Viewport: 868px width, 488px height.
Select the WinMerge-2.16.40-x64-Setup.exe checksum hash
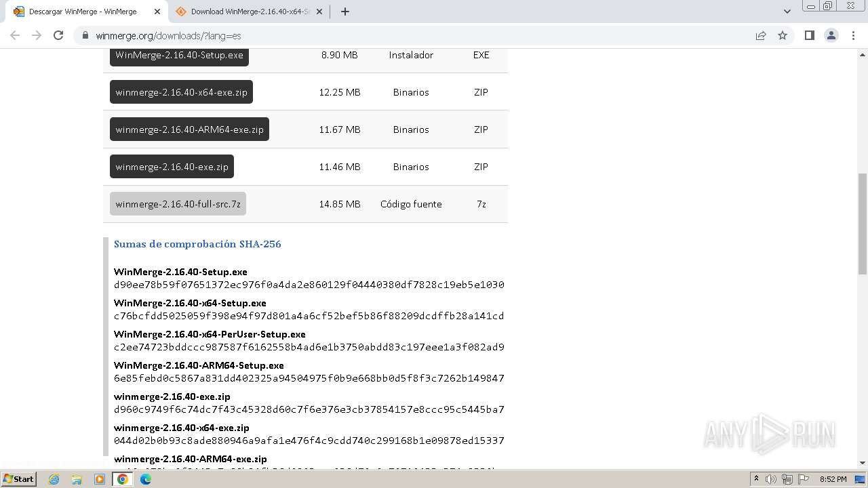pos(309,316)
